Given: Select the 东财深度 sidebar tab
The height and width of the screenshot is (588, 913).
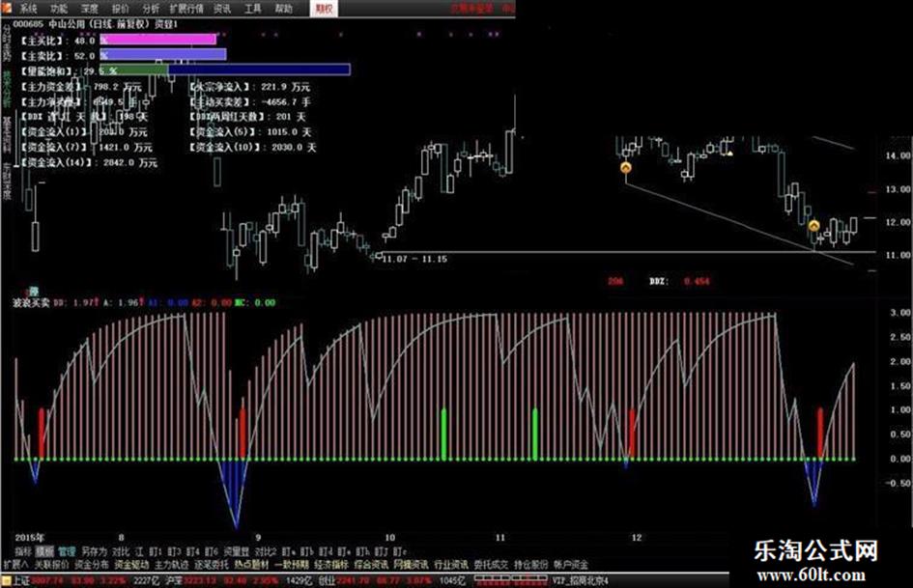Looking at the screenshot, I should tap(7, 181).
